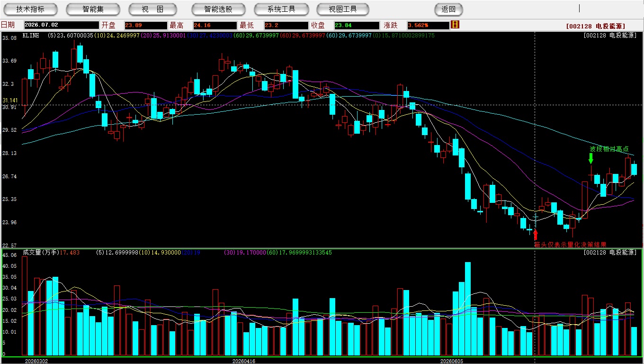This screenshot has width=644, height=364.
Task: Click the 日期 field label
Action: pos(8,25)
